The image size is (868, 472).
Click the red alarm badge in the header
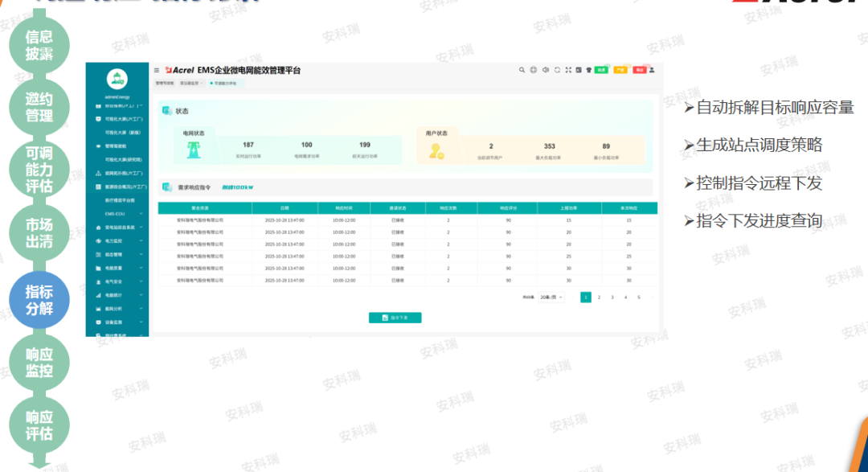[x=640, y=70]
